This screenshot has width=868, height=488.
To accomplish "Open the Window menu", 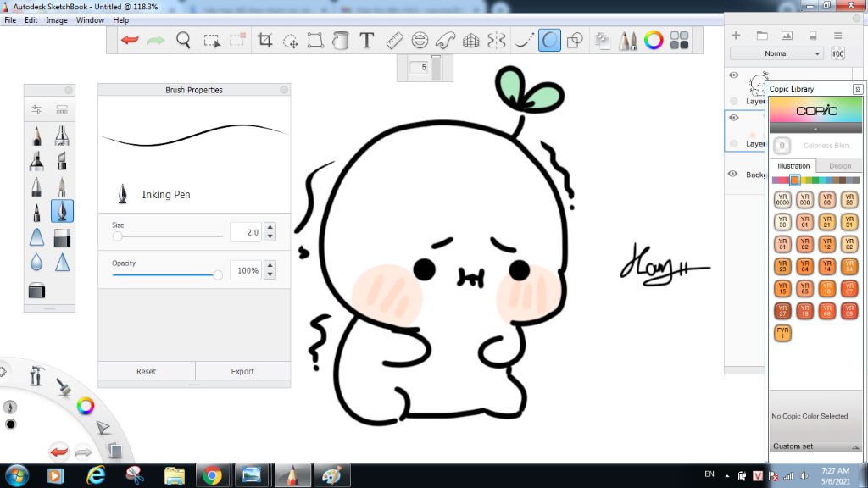I will (x=90, y=20).
